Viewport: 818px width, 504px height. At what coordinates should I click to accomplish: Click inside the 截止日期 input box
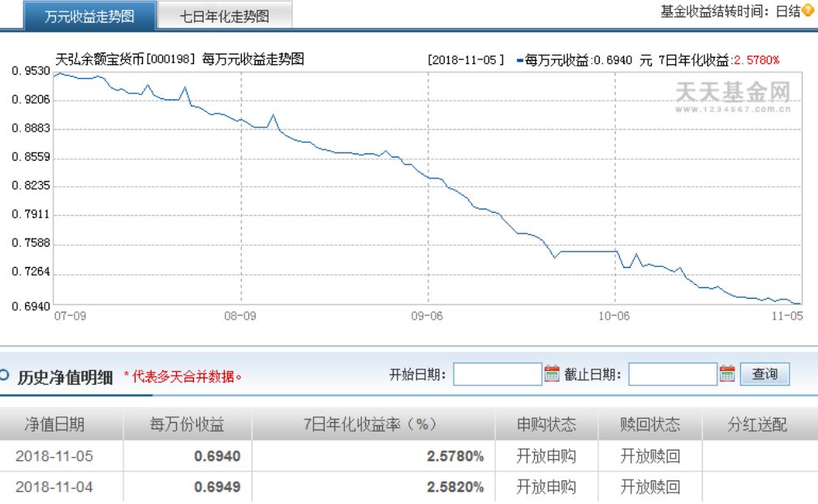coord(674,374)
